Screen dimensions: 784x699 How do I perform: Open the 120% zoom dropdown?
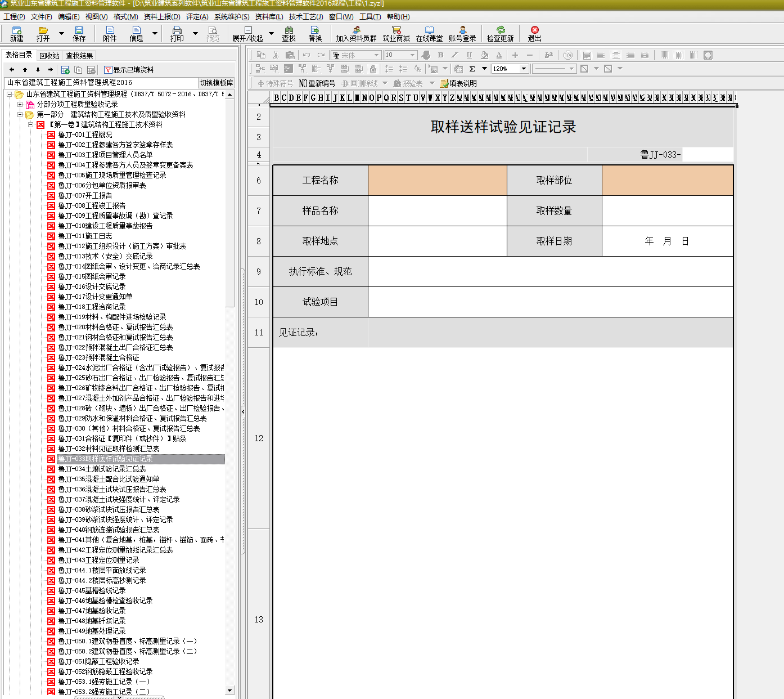[x=524, y=69]
